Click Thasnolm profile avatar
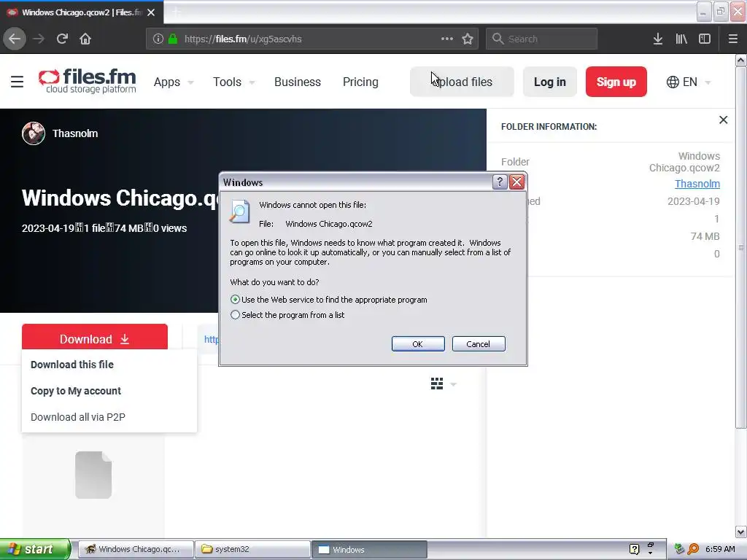747x560 pixels. (x=34, y=133)
